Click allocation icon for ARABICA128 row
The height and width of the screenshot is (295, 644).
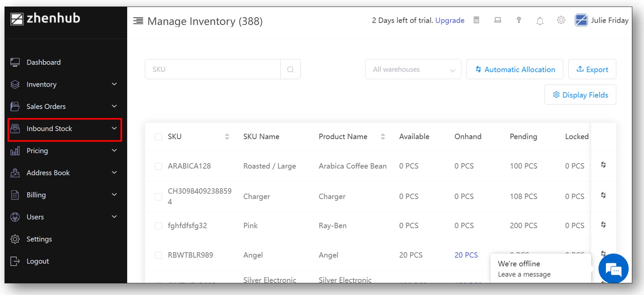(x=603, y=165)
